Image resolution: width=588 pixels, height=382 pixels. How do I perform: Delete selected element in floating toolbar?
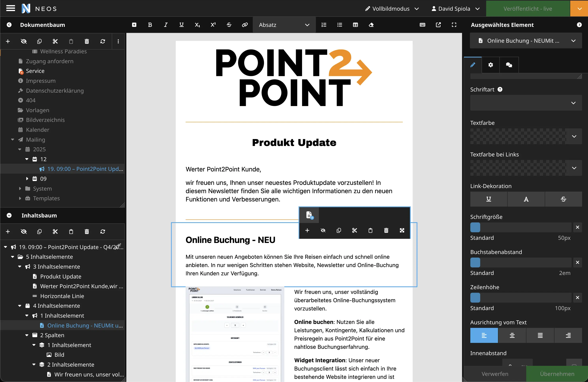(x=386, y=230)
